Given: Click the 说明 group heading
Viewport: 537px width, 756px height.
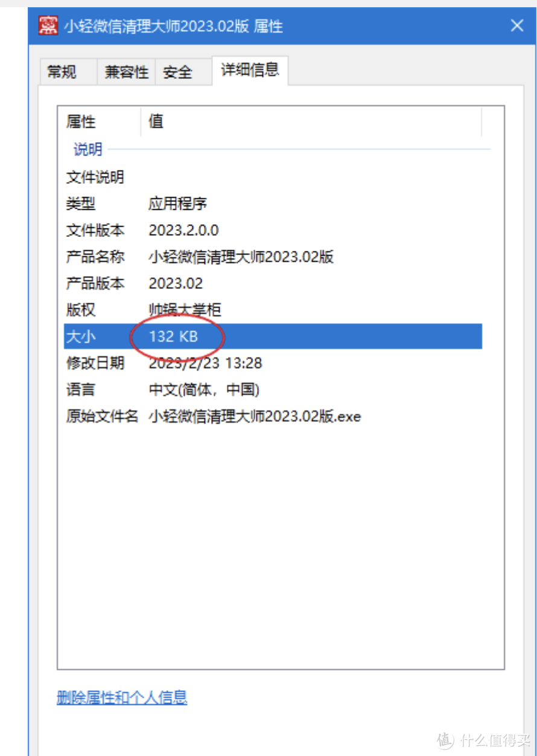Looking at the screenshot, I should [x=88, y=149].
